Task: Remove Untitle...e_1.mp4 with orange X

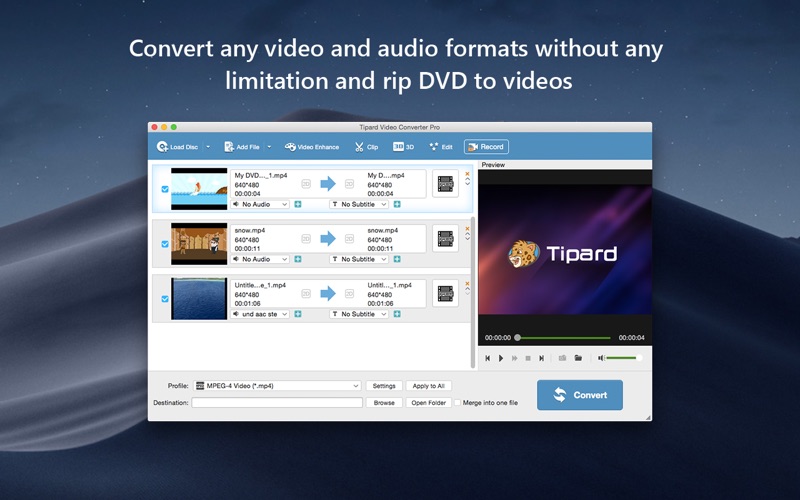Action: pos(467,284)
